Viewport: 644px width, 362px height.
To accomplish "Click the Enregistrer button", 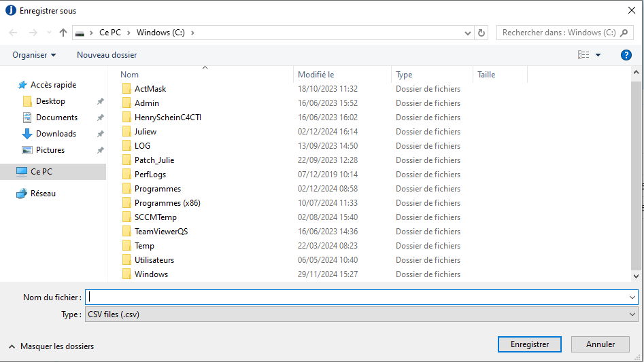I will pyautogui.click(x=529, y=344).
